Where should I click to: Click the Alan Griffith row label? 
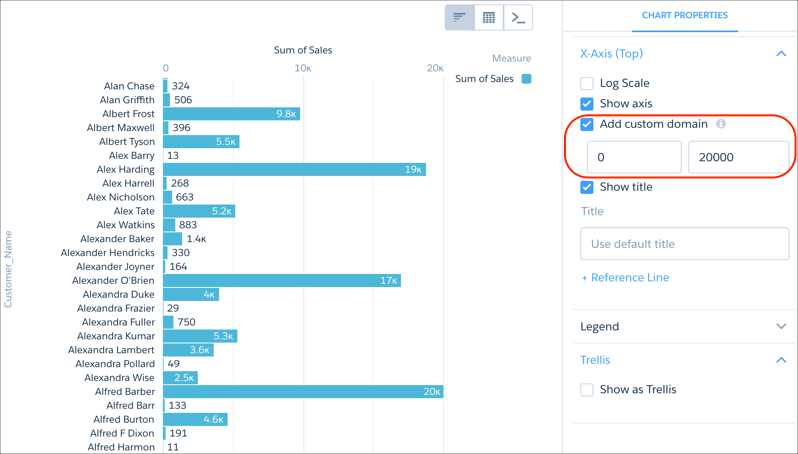click(127, 100)
